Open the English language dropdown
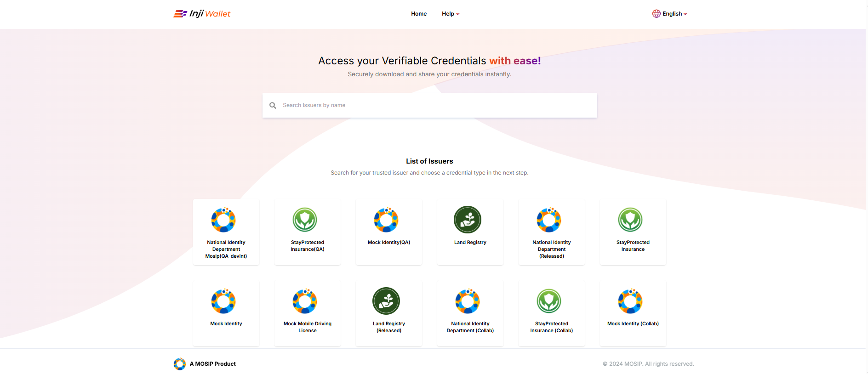Image resolution: width=868 pixels, height=374 pixels. coord(674,14)
